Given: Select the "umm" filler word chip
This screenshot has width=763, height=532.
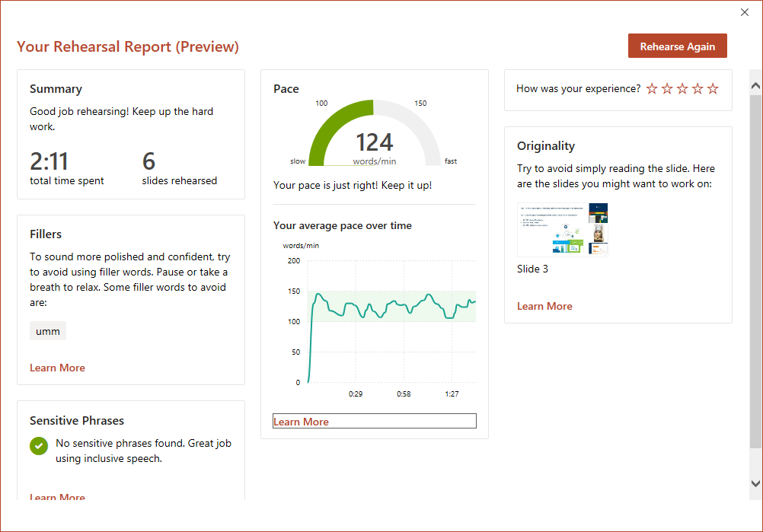Looking at the screenshot, I should pos(48,331).
